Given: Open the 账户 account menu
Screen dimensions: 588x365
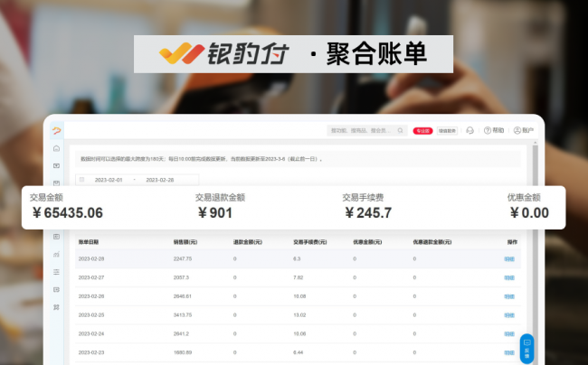Looking at the screenshot, I should [523, 130].
